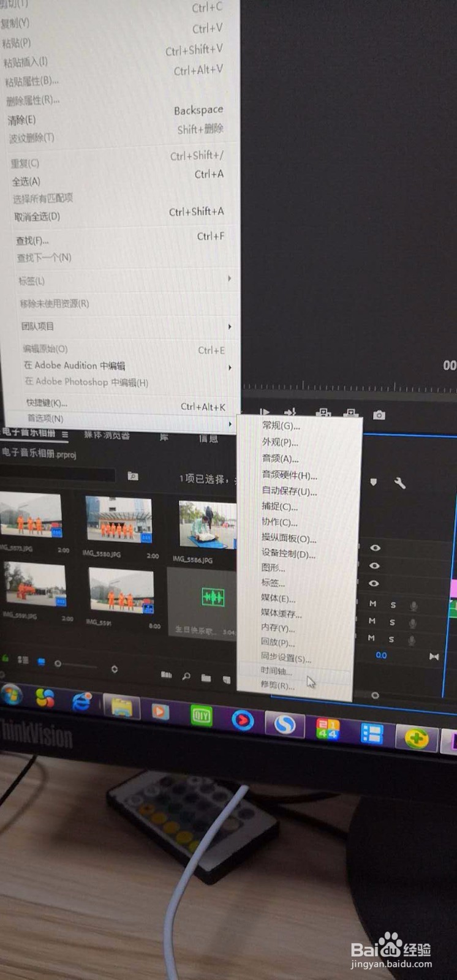This screenshot has height=980, width=457.
Task: Switch project panel to list view
Action: coord(23,660)
